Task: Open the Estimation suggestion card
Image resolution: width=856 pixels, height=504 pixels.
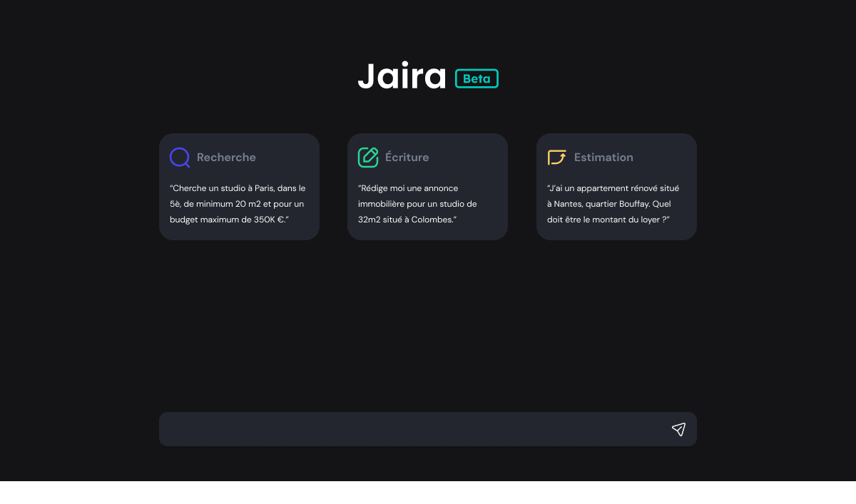Action: pyautogui.click(x=616, y=186)
